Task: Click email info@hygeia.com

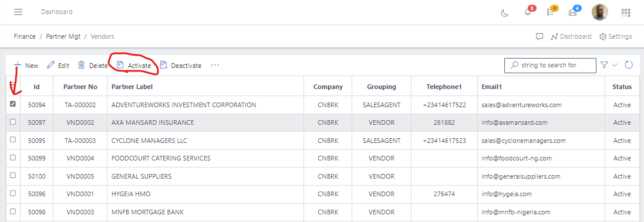Action: click(x=507, y=194)
